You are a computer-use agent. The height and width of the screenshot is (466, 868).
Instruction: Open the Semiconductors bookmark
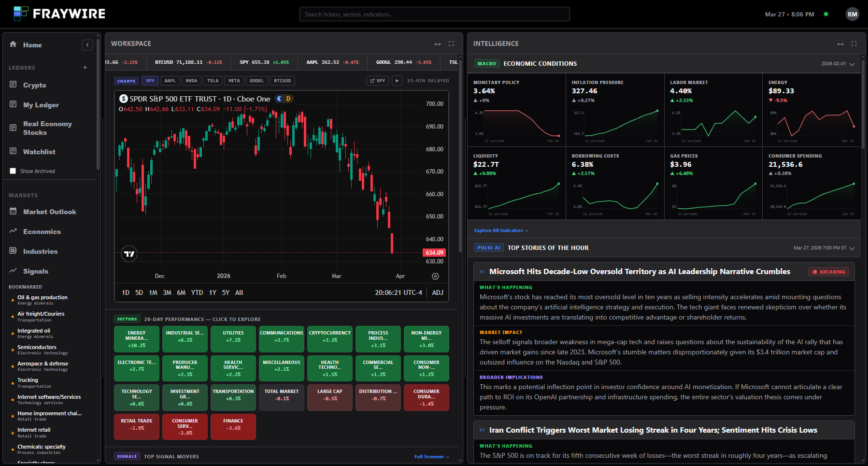coord(37,349)
